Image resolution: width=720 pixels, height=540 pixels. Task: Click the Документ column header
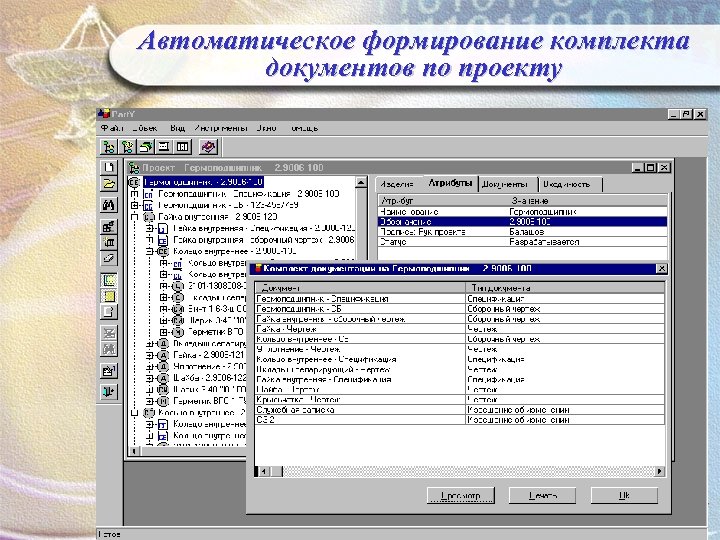point(360,288)
